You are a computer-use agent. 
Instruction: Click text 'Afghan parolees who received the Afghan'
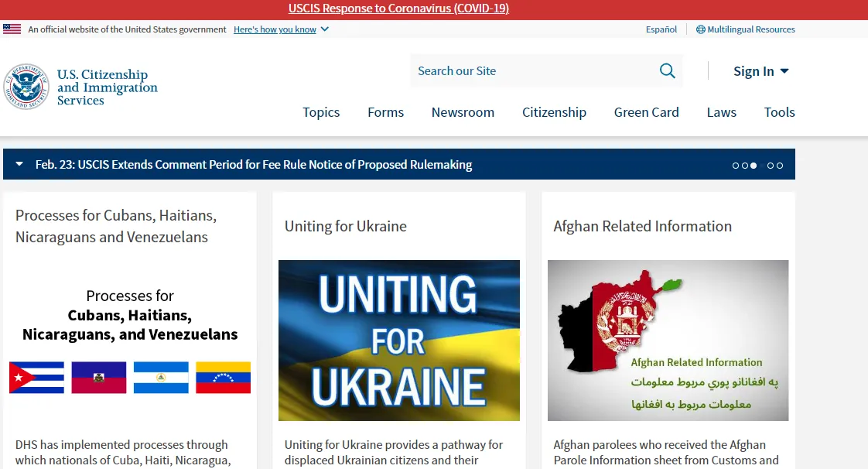(x=660, y=445)
